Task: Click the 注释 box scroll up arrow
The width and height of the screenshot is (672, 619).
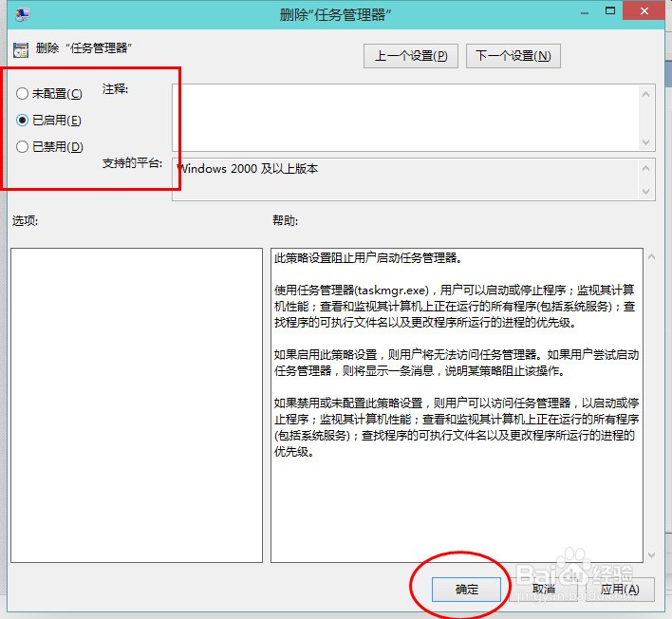Action: [x=646, y=94]
